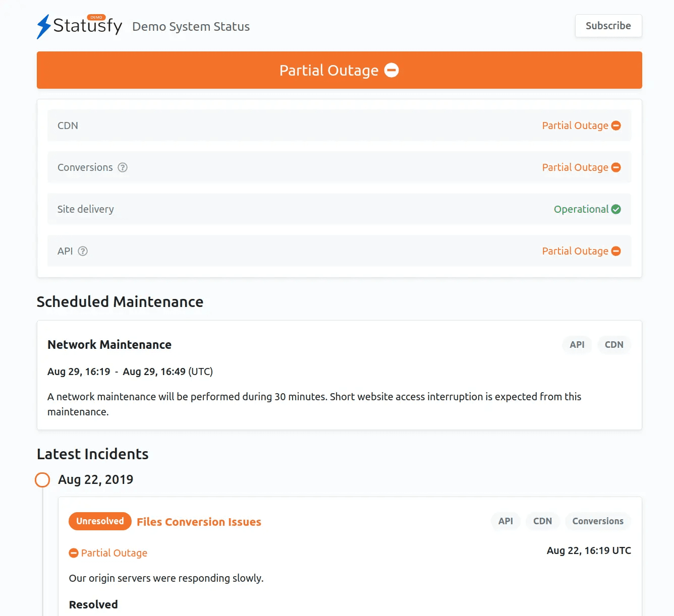Click the incident Partial Outage status icon
Screen dimensions: 674x616
pyautogui.click(x=74, y=553)
